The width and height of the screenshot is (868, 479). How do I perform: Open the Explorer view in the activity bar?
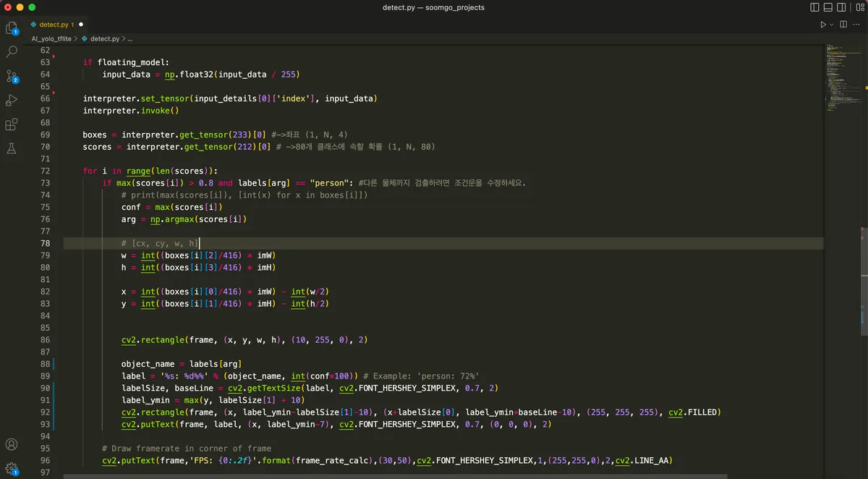click(12, 28)
